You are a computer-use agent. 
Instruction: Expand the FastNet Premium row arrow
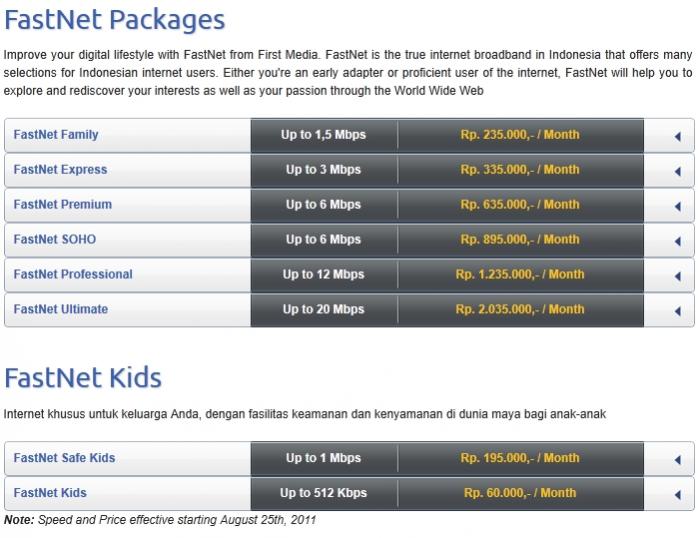[678, 206]
